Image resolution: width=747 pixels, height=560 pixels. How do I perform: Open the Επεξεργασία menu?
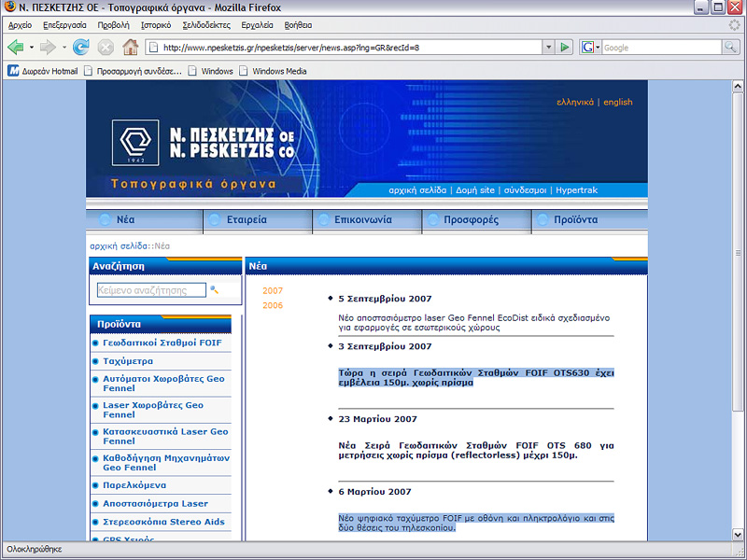(x=64, y=25)
